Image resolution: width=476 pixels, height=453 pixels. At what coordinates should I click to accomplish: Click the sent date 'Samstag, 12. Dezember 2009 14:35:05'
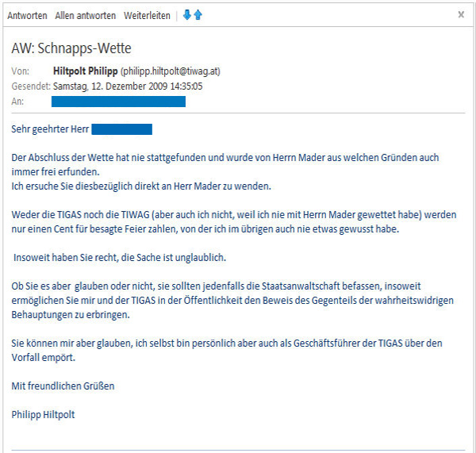pos(128,86)
